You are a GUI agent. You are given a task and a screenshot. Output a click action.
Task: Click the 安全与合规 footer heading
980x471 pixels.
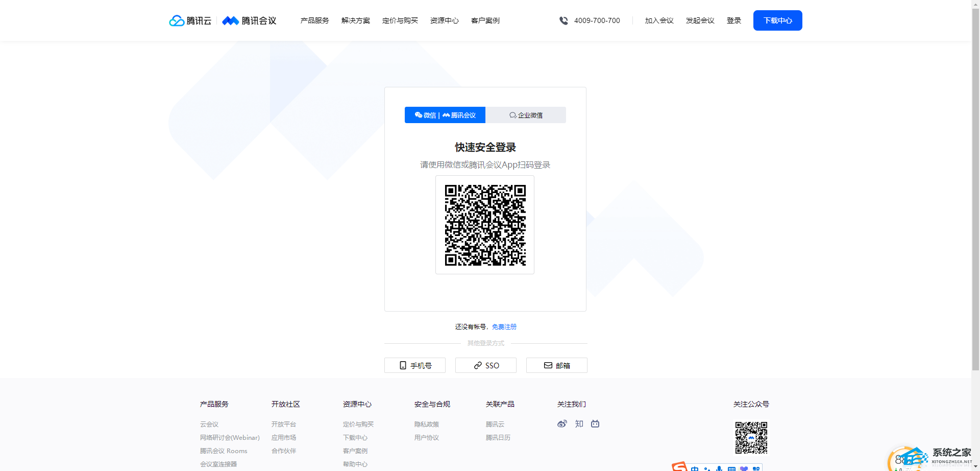[x=432, y=404]
